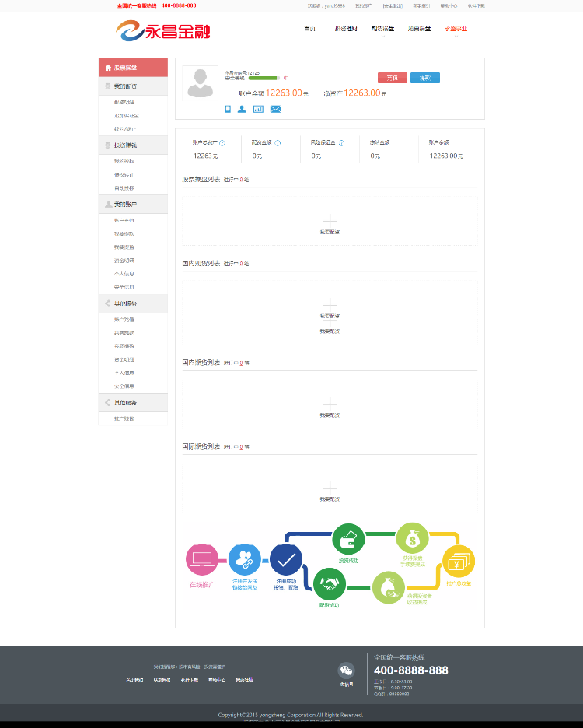Viewport: 583px width, 728px height.
Task: Click the orange 12263.00 account balance amount
Action: [284, 93]
